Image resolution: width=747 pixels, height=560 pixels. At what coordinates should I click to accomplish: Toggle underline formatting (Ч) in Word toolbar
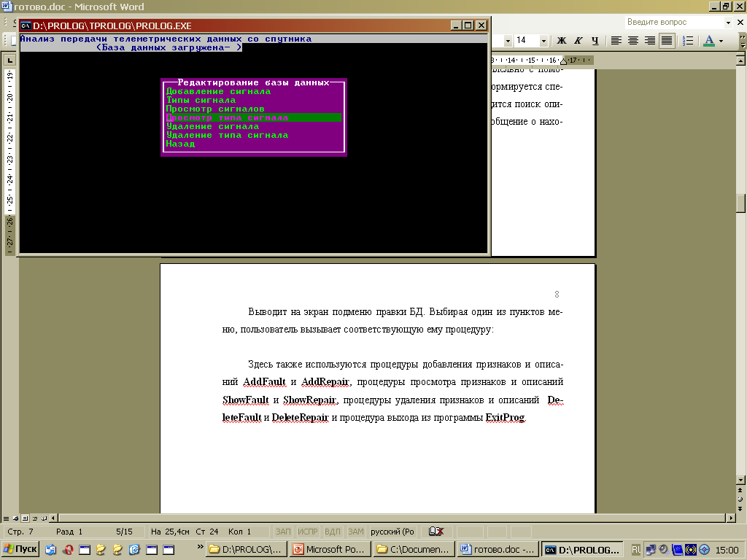[595, 41]
